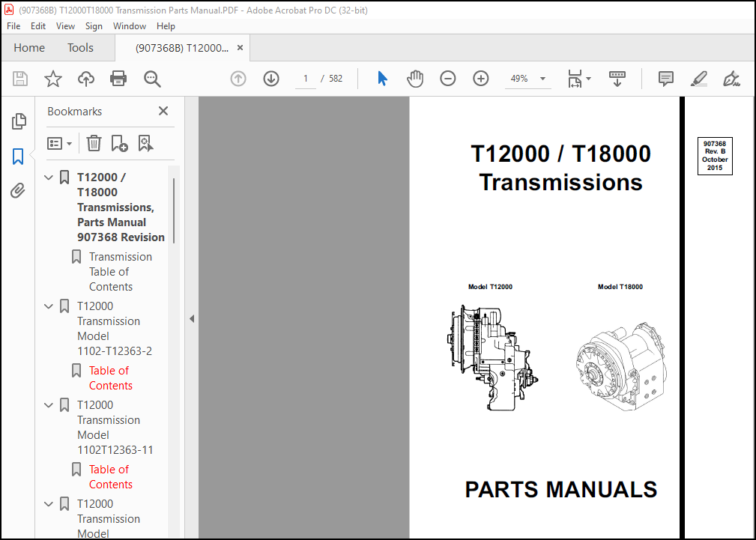Find the current bookmark icon

[145, 143]
